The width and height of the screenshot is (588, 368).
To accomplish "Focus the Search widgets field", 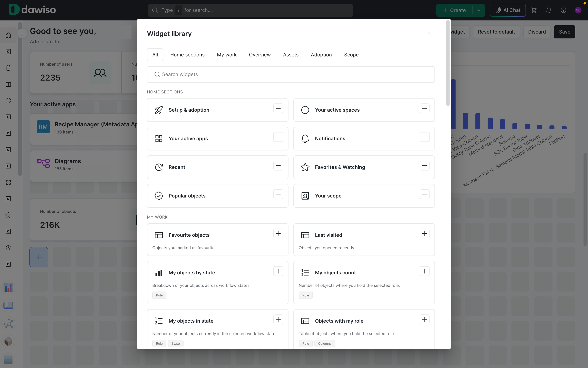I will [291, 74].
